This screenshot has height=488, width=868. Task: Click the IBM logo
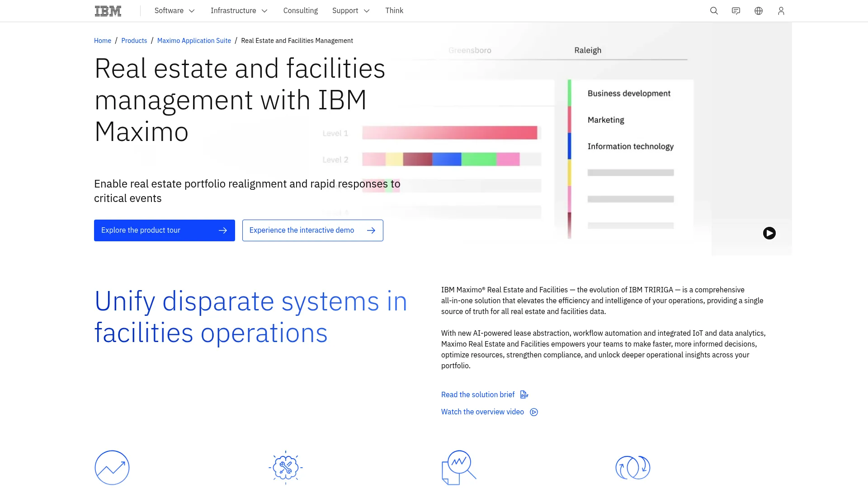coord(108,11)
